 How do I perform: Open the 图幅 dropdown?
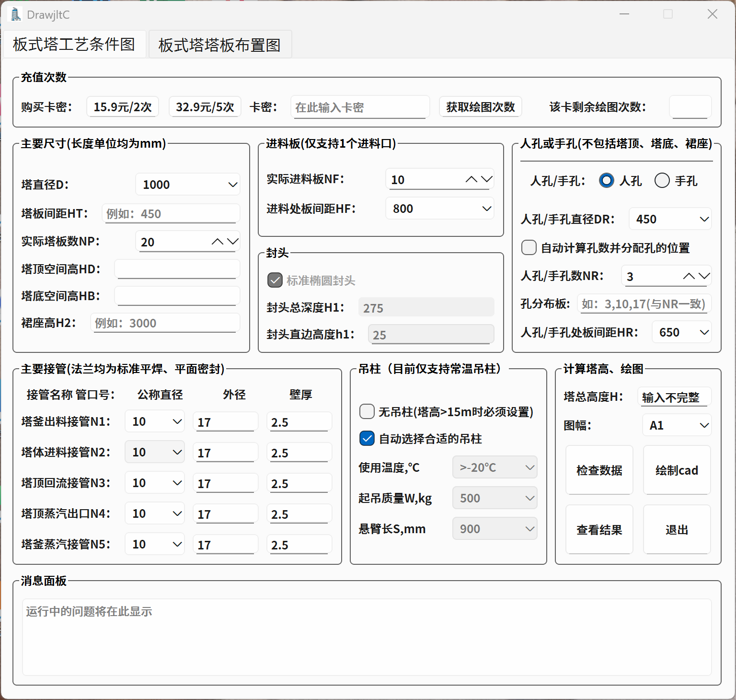677,425
